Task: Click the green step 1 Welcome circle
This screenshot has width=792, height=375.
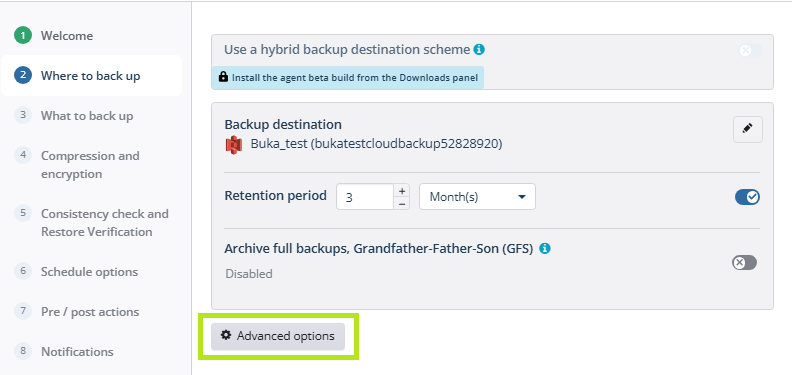Action: point(23,36)
